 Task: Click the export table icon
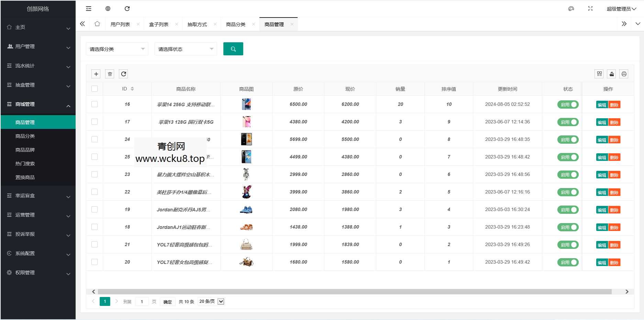click(x=612, y=74)
